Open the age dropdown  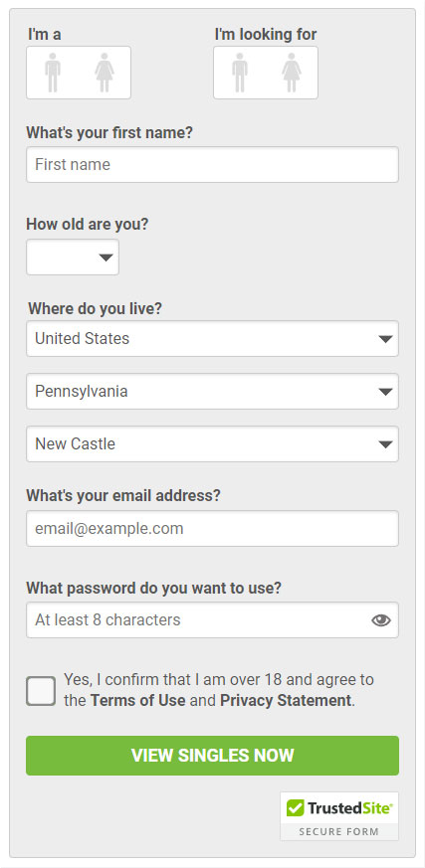[73, 257]
